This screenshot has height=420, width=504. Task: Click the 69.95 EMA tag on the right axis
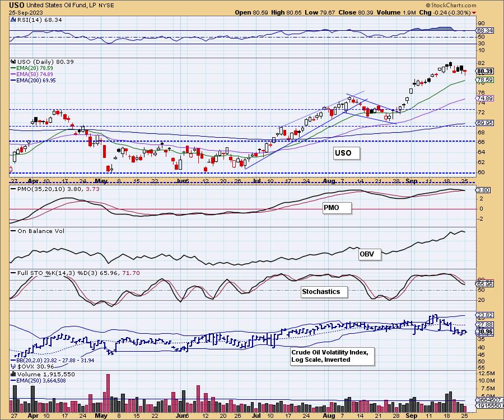485,123
